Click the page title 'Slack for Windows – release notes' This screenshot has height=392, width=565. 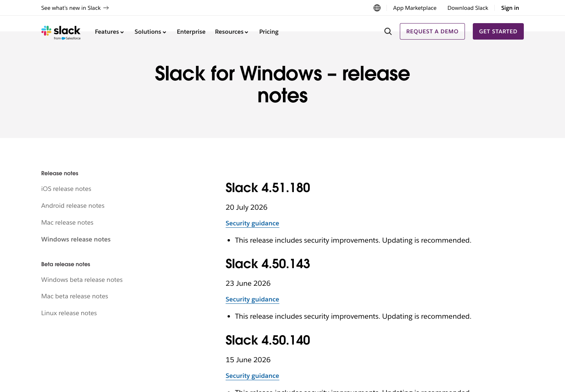point(282,84)
